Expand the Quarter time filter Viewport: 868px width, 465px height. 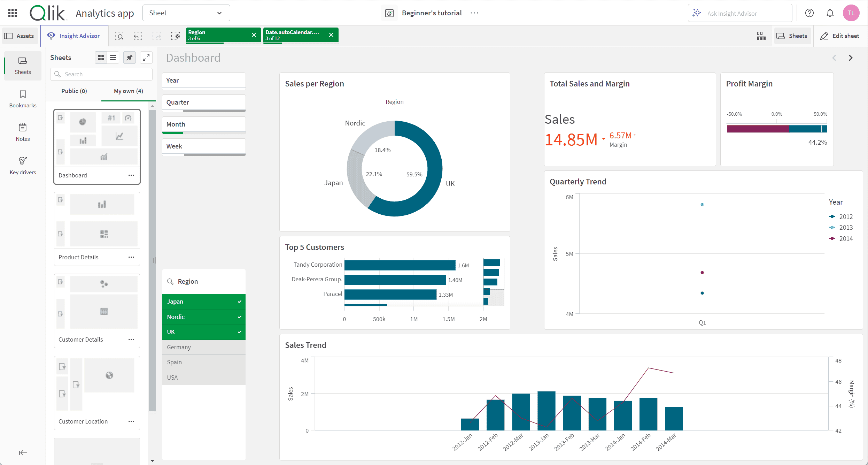point(203,102)
